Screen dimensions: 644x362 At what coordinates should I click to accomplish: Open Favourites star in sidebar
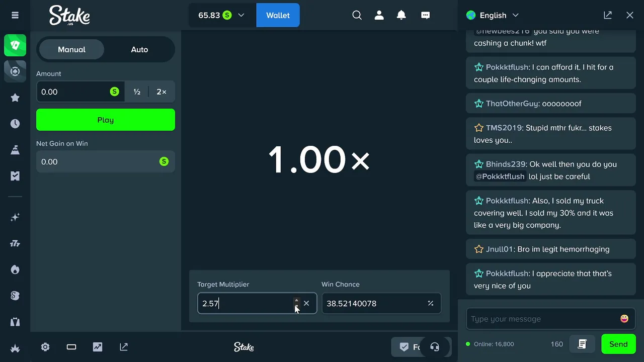[15, 98]
